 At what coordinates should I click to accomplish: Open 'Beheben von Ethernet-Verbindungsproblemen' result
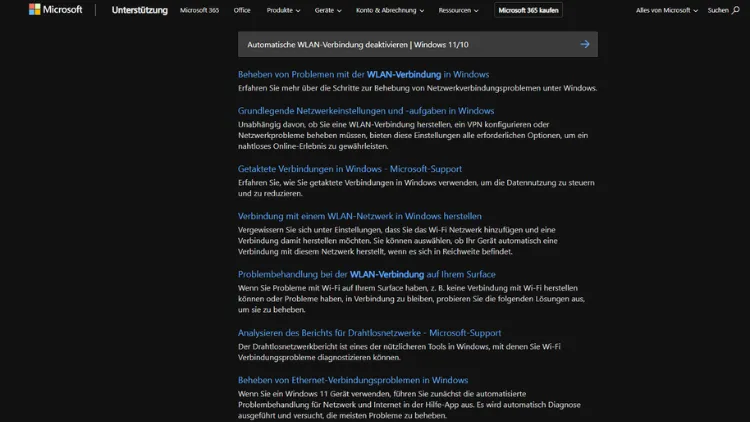click(353, 380)
